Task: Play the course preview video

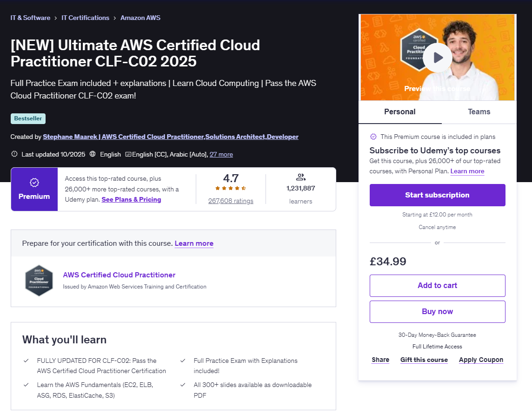Action: (x=438, y=58)
